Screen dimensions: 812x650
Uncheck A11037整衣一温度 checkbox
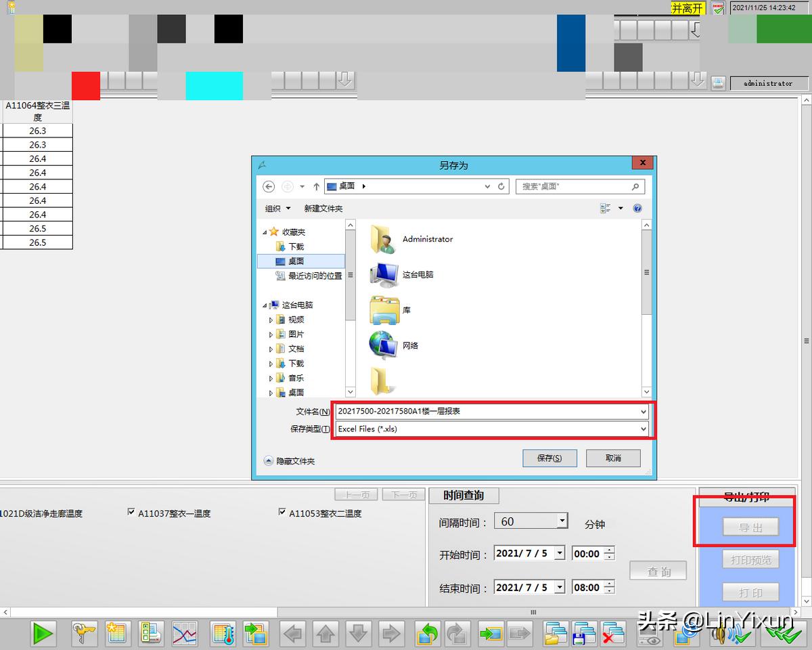(x=131, y=513)
